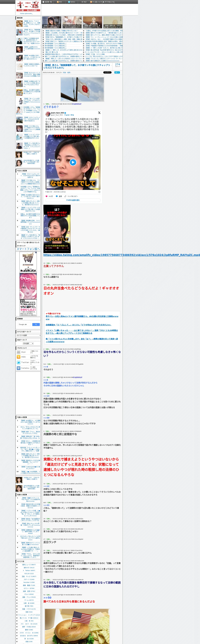
Task: Open the 全記事一覧 top menu item
Action: pos(47,2)
